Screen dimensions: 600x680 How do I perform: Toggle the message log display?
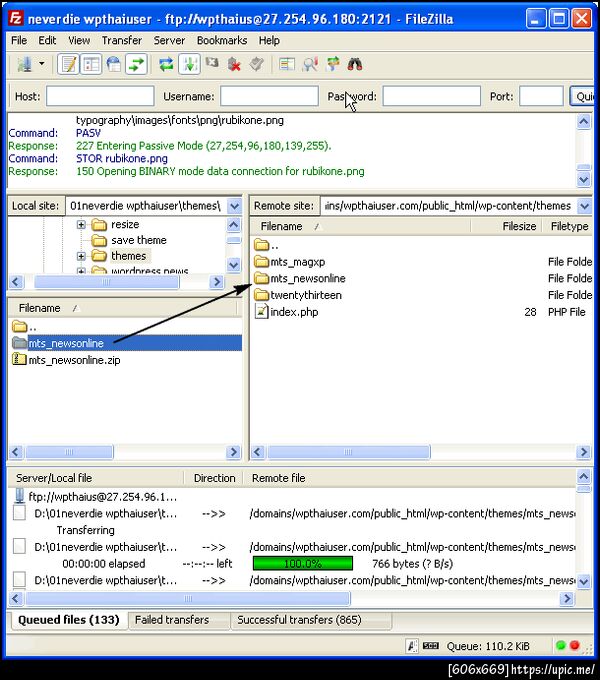pos(68,65)
